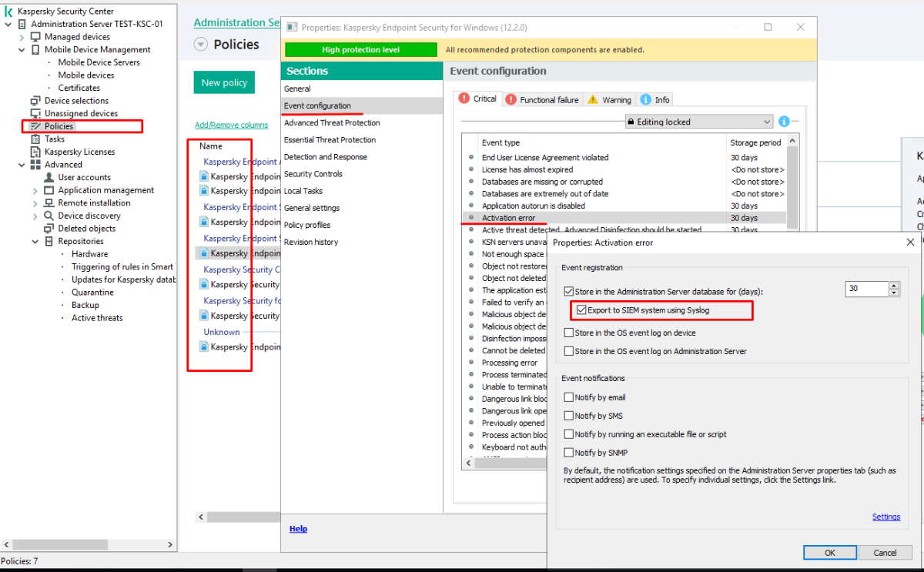Collapse Policies header with round chevron
924x572 pixels.
201,45
